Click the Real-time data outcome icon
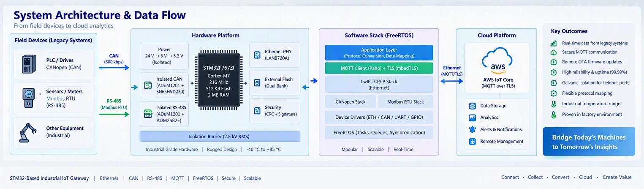This screenshot has width=644, height=189. tap(554, 43)
